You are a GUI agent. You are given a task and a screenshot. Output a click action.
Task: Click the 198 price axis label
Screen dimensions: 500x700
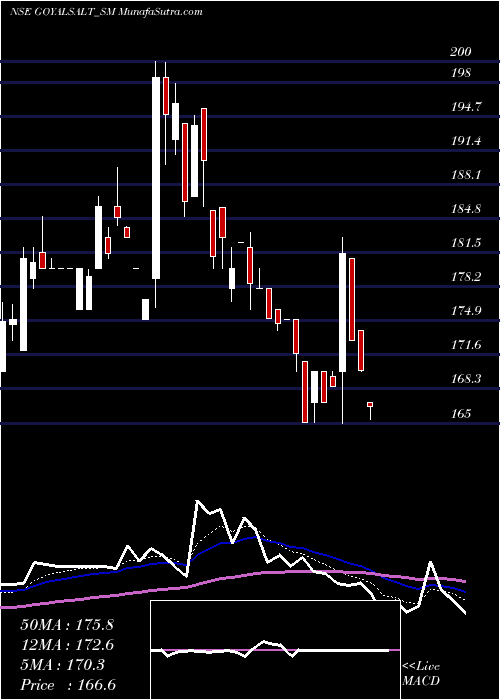click(460, 73)
